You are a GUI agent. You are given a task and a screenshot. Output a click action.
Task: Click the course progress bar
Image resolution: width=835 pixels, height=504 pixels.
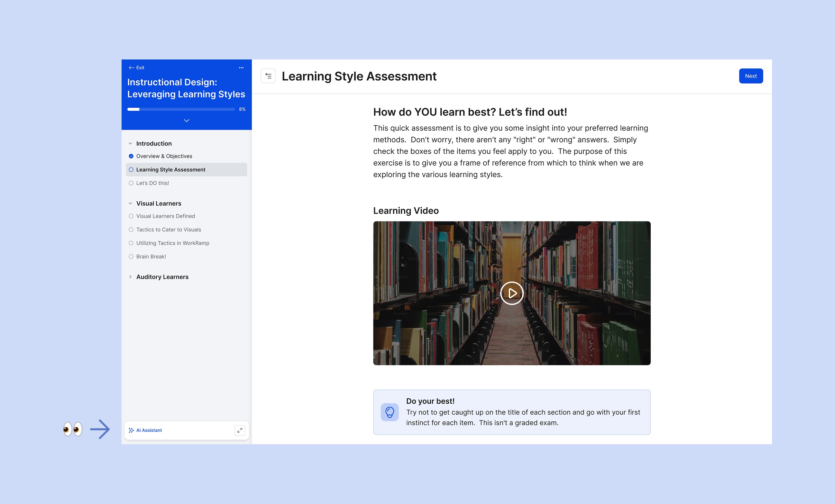point(181,109)
